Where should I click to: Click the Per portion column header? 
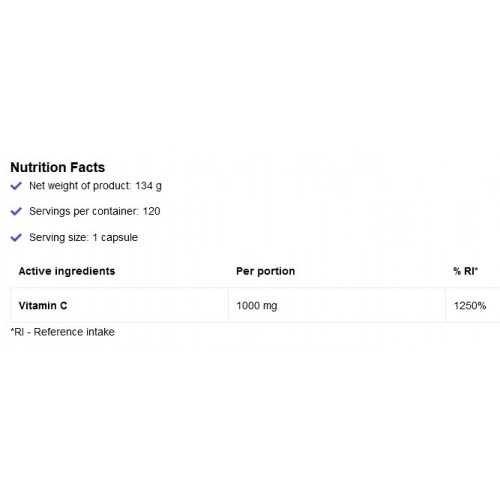click(265, 271)
